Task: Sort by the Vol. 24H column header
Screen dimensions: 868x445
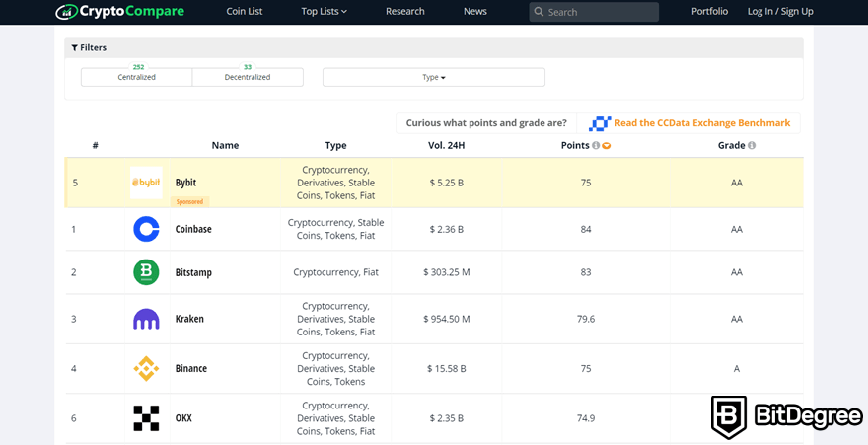Action: click(446, 146)
